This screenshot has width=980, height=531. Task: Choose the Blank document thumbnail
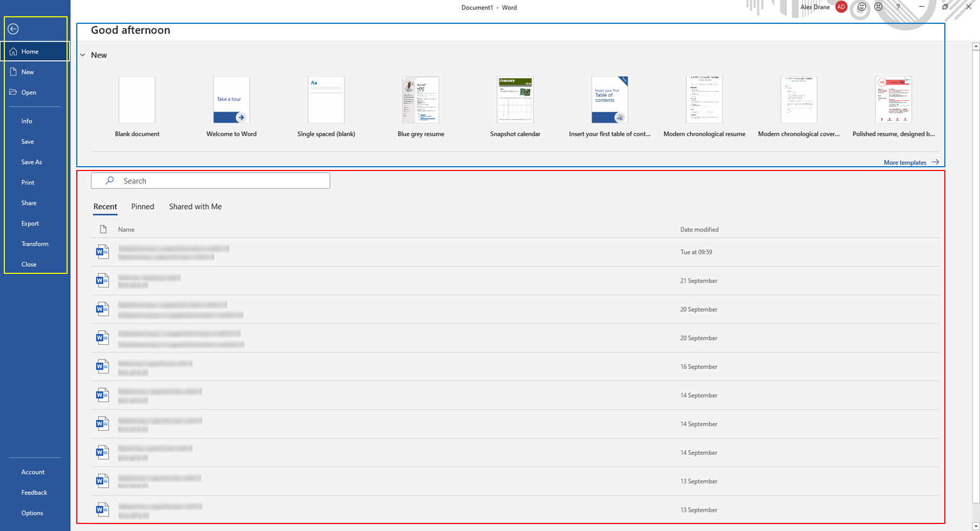click(x=137, y=100)
